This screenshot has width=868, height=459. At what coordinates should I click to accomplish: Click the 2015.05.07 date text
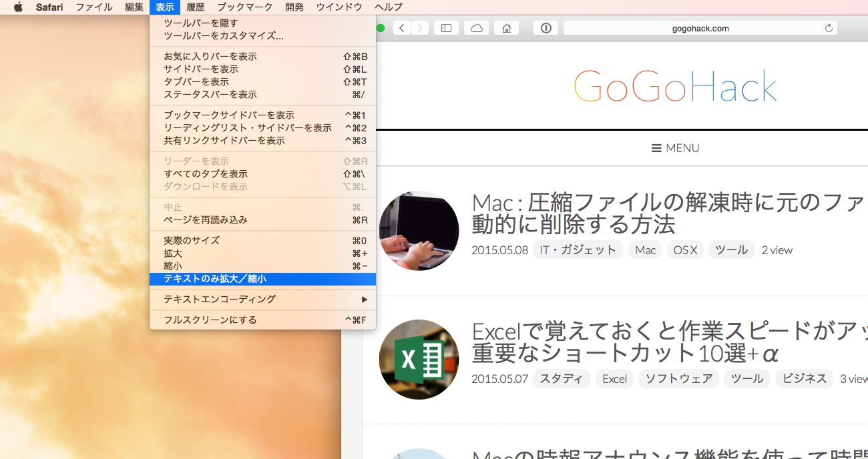(x=499, y=379)
